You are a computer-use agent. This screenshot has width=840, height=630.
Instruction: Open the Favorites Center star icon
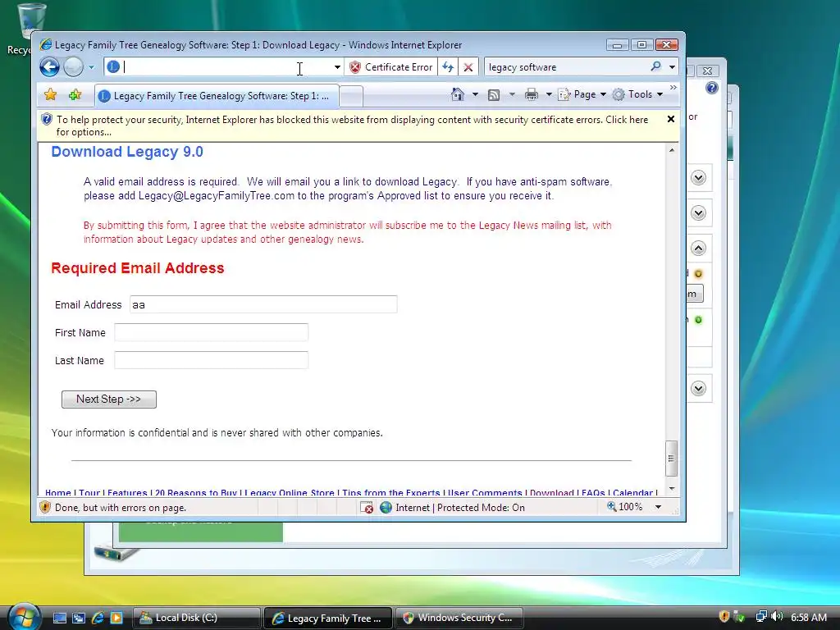[50, 95]
